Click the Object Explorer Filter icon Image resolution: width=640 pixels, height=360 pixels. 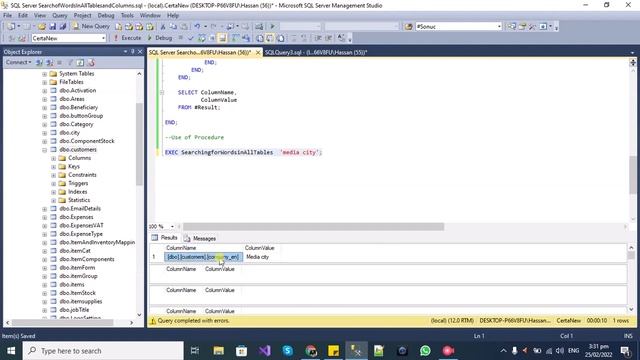(x=70, y=62)
